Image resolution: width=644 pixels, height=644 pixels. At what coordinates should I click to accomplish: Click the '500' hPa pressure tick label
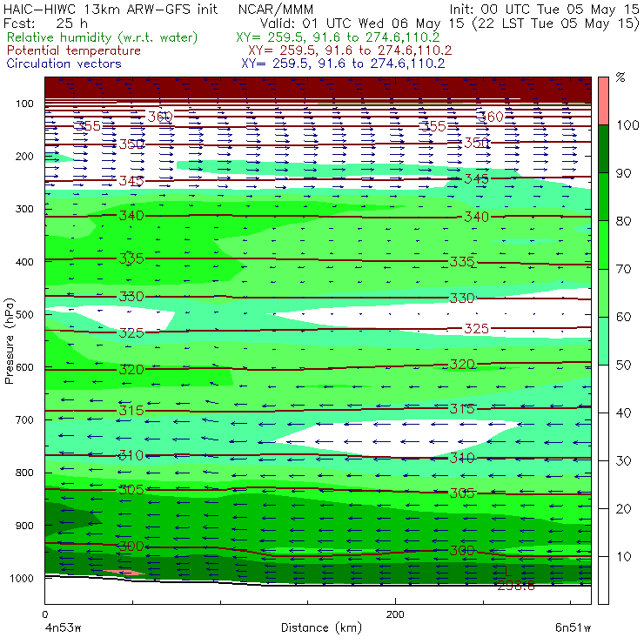tap(24, 314)
